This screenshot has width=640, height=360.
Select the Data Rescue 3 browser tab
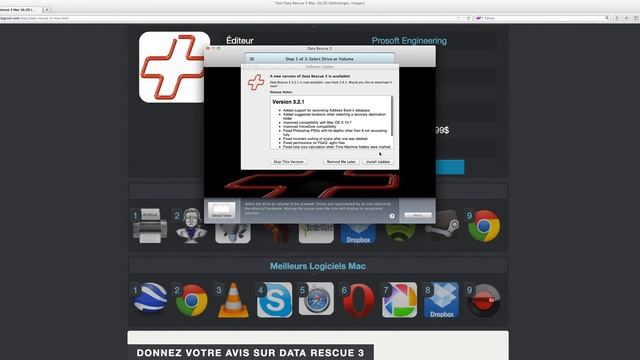click(x=20, y=9)
